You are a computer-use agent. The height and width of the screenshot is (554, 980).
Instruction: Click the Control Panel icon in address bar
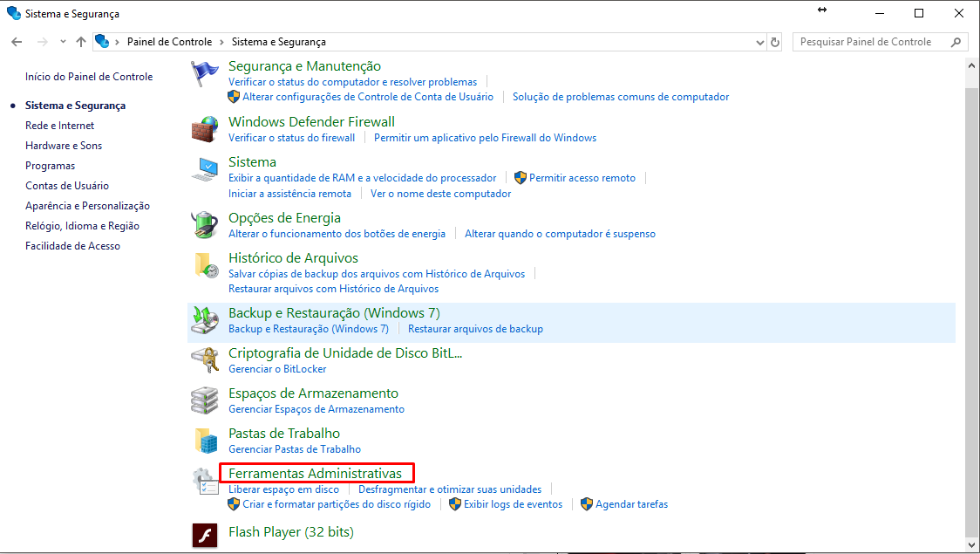coord(102,41)
